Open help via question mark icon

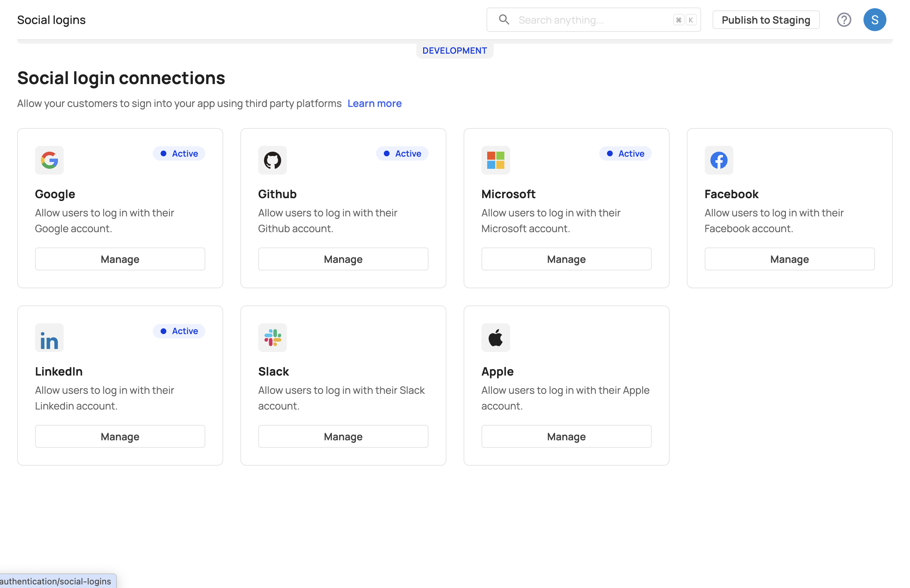click(843, 20)
